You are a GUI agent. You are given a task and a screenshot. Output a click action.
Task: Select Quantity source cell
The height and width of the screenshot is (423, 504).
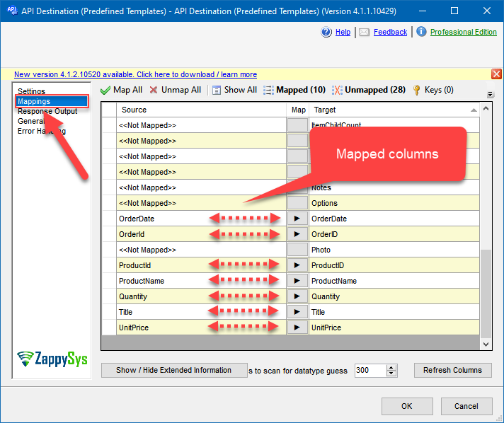201,296
